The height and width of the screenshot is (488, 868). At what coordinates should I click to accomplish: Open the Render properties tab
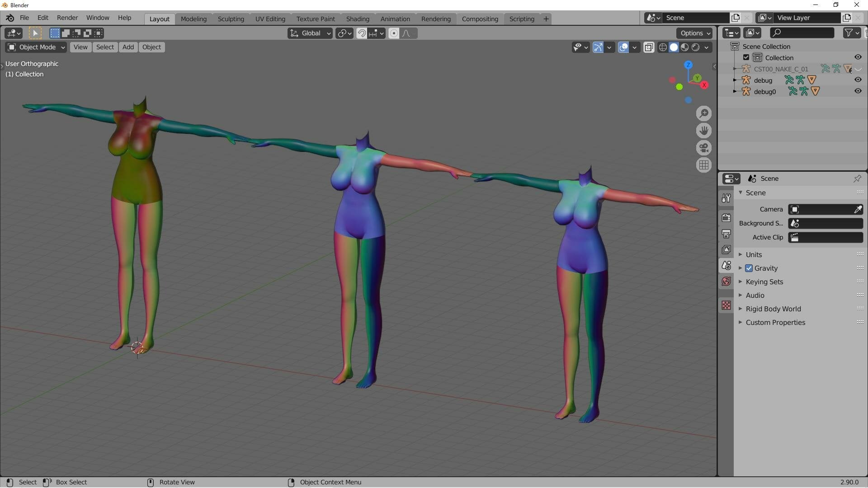pyautogui.click(x=726, y=218)
